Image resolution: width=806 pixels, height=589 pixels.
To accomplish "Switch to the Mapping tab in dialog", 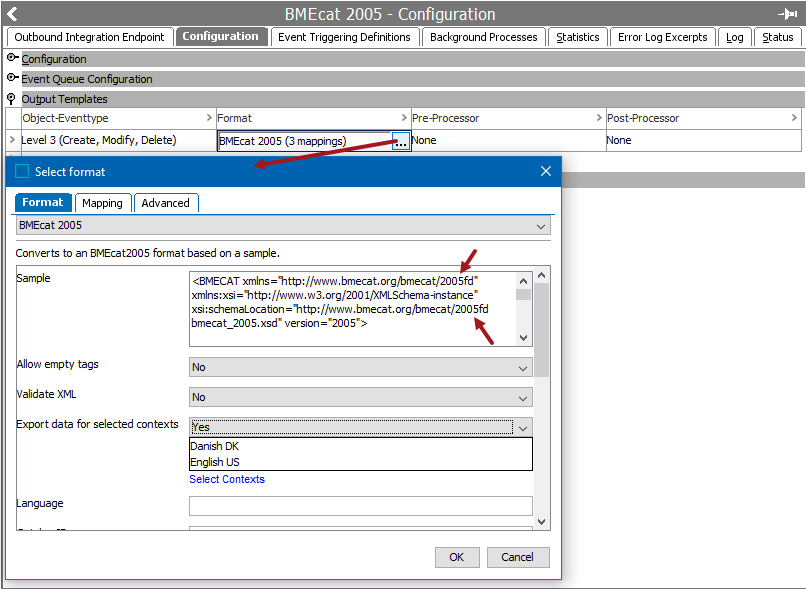I will pos(102,203).
